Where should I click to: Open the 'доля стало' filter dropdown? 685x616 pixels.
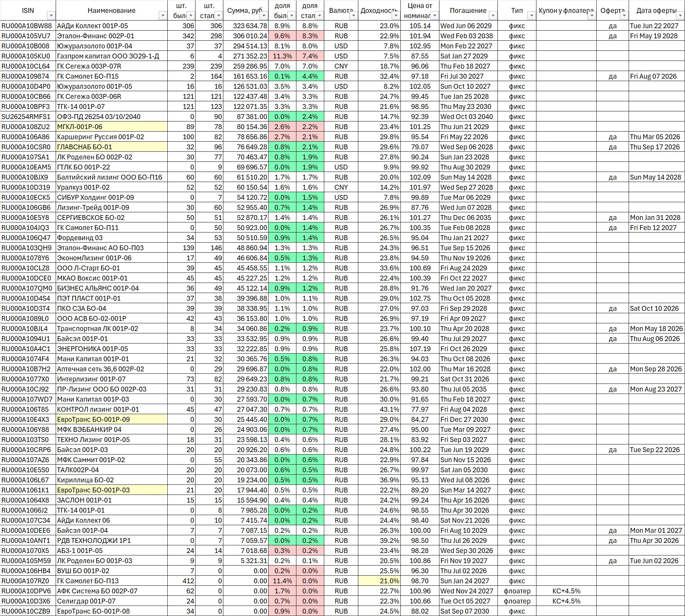(x=319, y=16)
